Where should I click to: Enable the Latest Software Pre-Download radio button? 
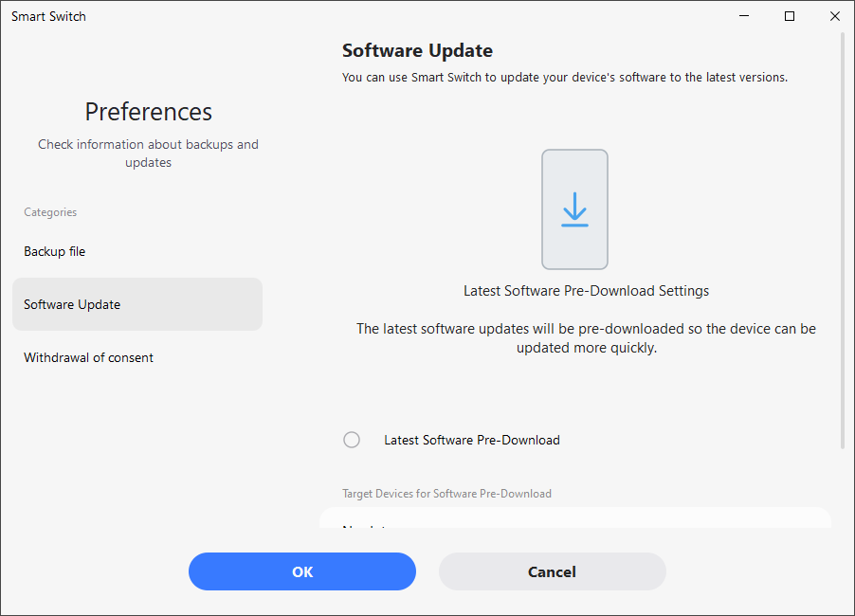(352, 440)
